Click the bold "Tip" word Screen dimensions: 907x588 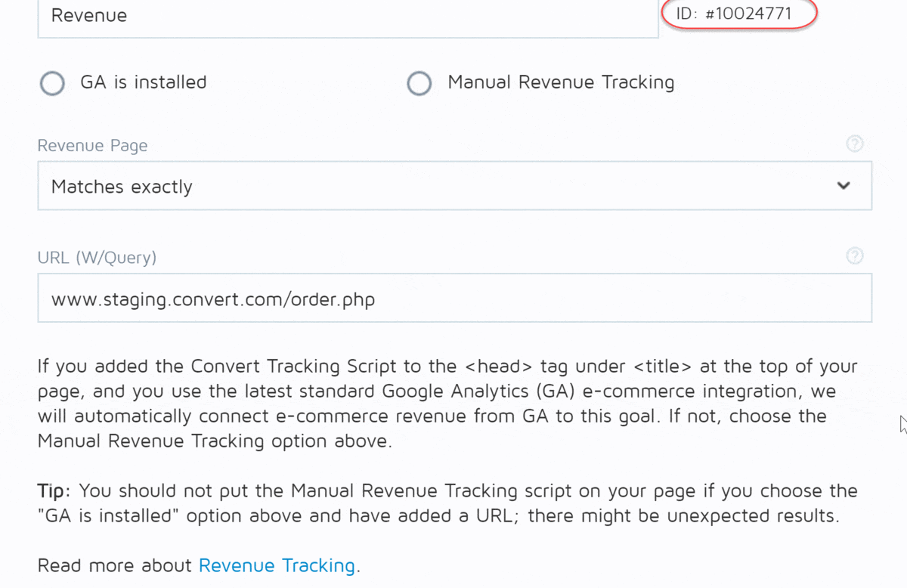pyautogui.click(x=53, y=491)
